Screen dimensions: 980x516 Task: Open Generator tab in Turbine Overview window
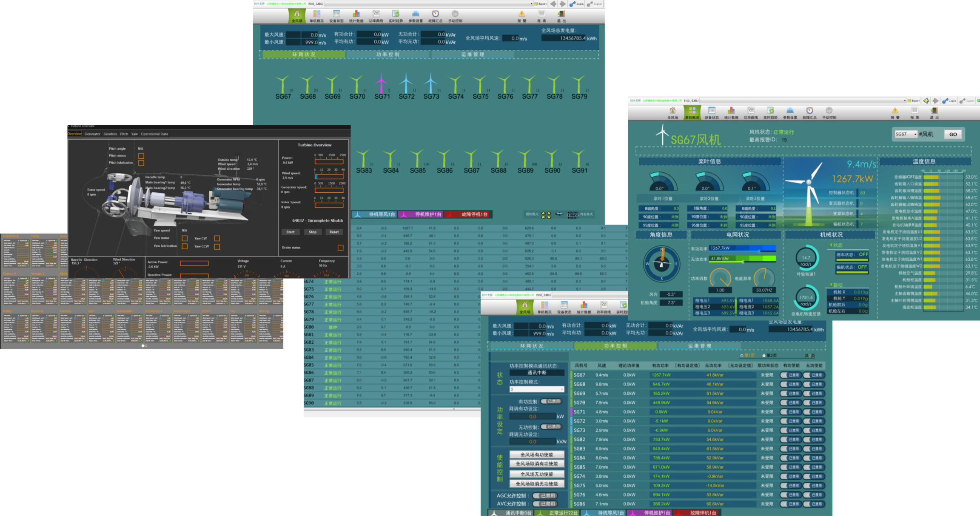pos(92,134)
